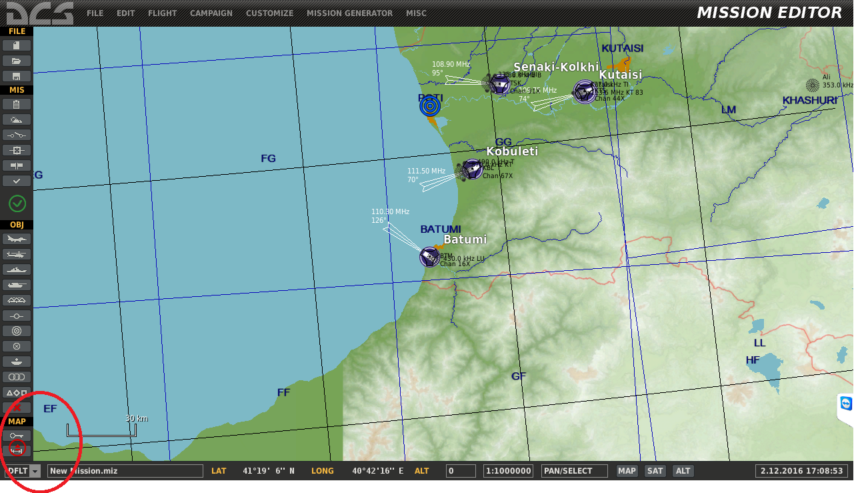Open the MISSION GENERATOR menu
The width and height of the screenshot is (868, 493).
349,13
